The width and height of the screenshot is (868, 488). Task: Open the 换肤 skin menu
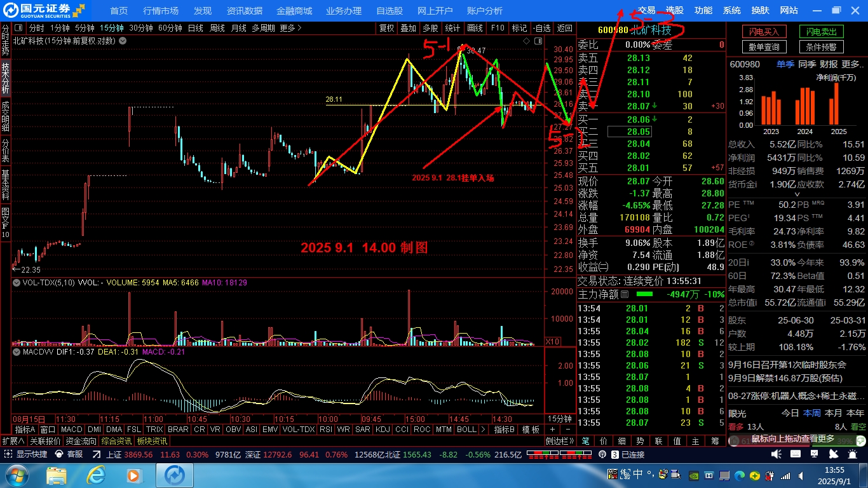[x=760, y=10]
